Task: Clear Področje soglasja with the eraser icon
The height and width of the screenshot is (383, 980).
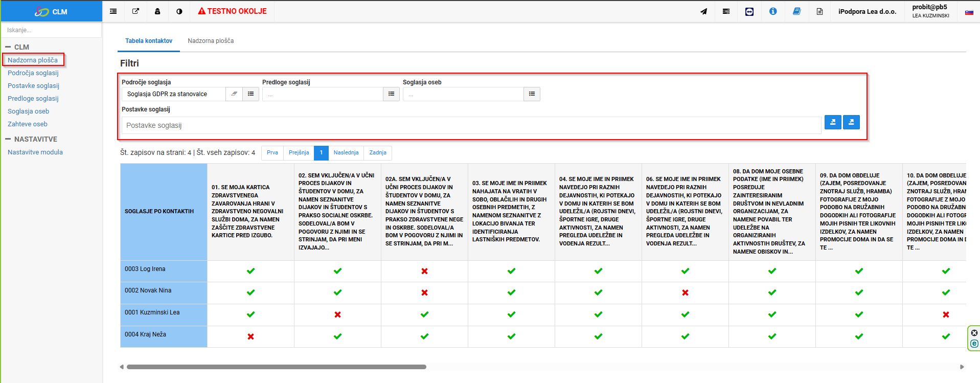Action: (234, 94)
